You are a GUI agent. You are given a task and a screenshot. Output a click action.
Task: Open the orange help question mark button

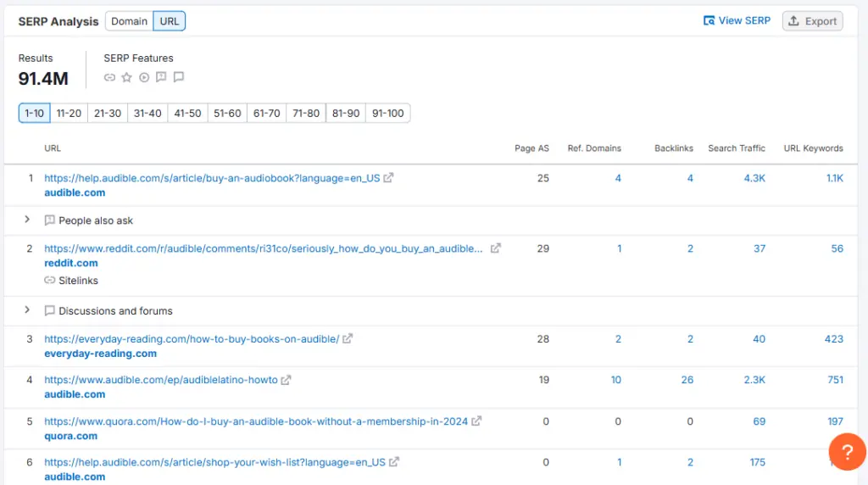846,450
